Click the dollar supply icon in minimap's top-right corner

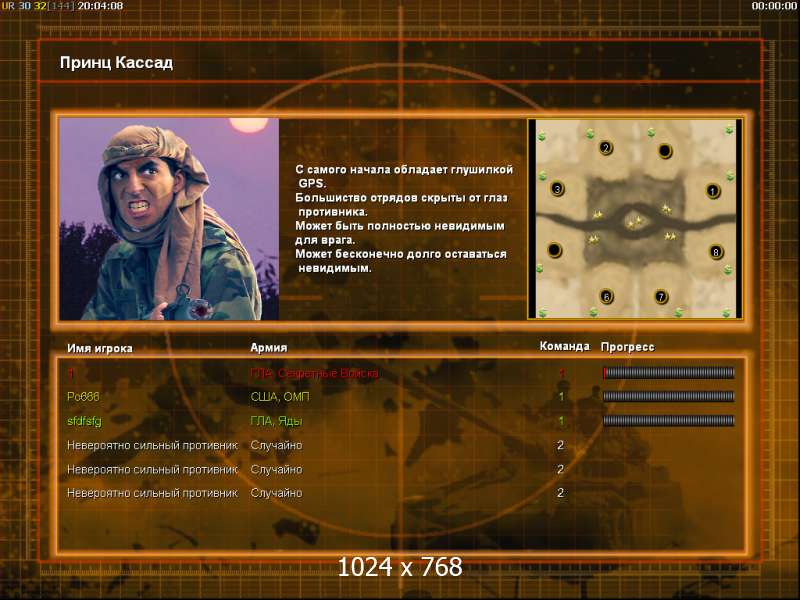(x=729, y=131)
